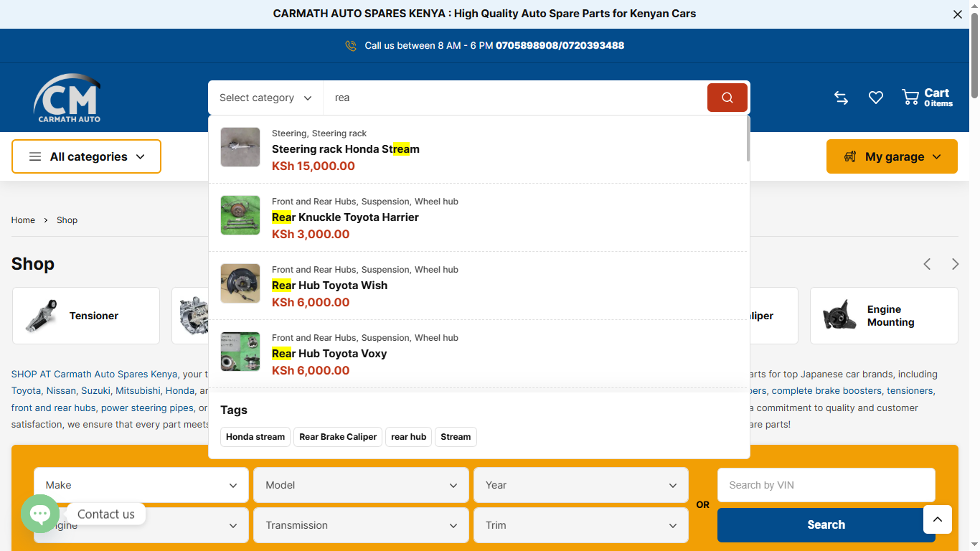Open the wishlist heart icon
The width and height of the screenshot is (980, 551).
click(875, 98)
